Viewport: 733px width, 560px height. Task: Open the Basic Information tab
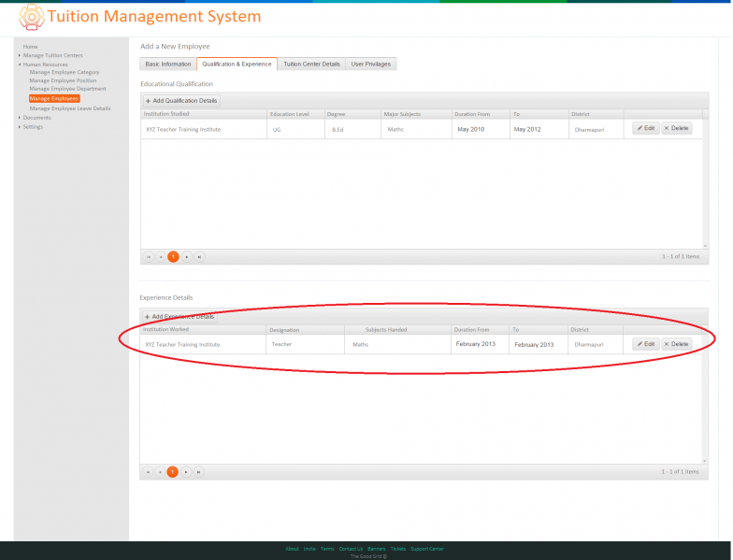coord(168,64)
